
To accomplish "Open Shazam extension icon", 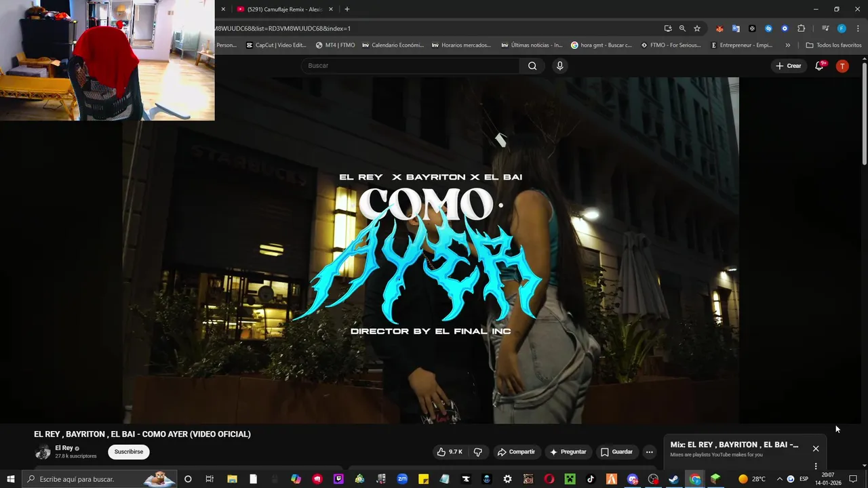I will point(768,28).
